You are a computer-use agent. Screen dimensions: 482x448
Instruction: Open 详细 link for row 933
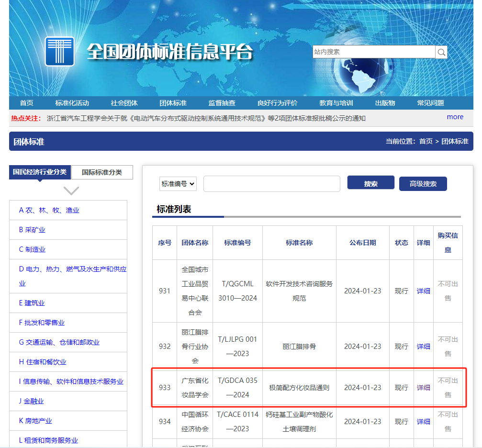(x=423, y=388)
